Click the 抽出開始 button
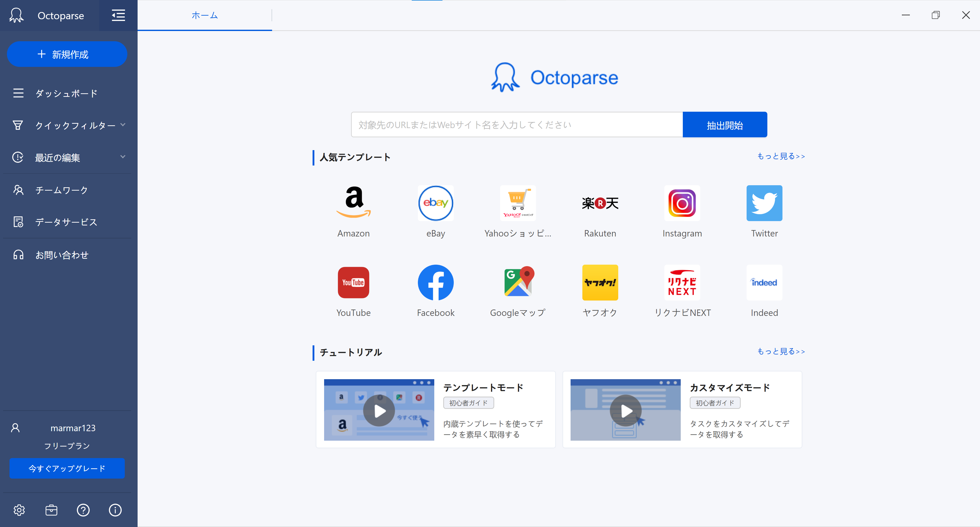 tap(725, 125)
